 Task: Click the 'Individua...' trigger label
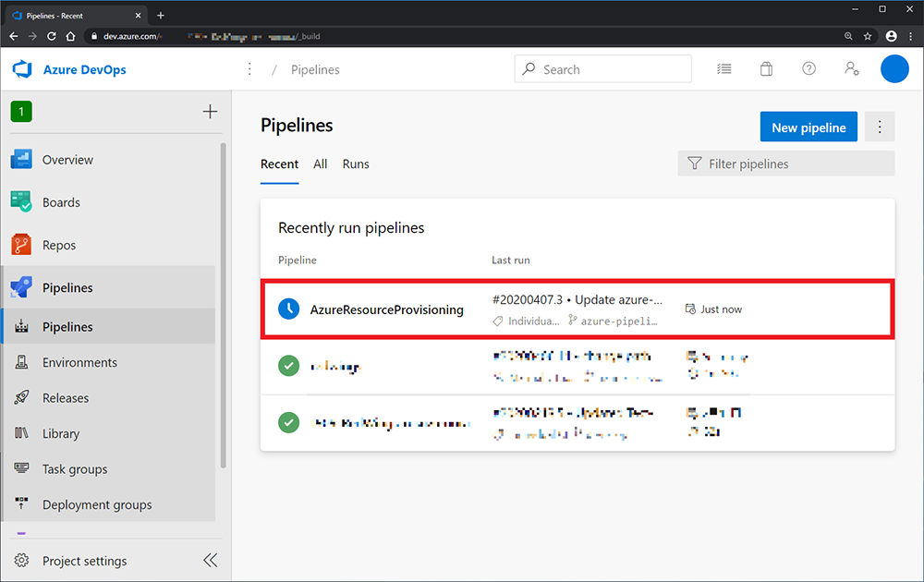[534, 321]
